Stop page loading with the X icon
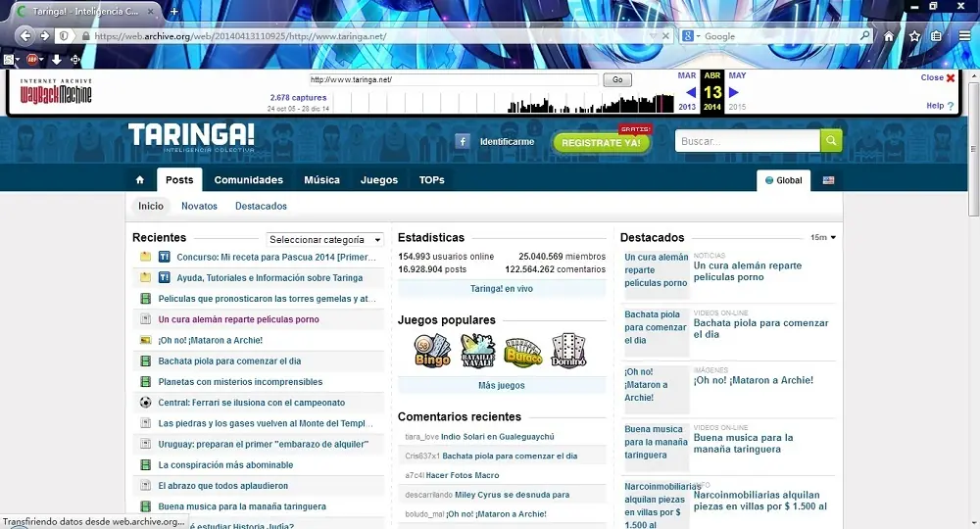The image size is (980, 529). pyautogui.click(x=665, y=36)
